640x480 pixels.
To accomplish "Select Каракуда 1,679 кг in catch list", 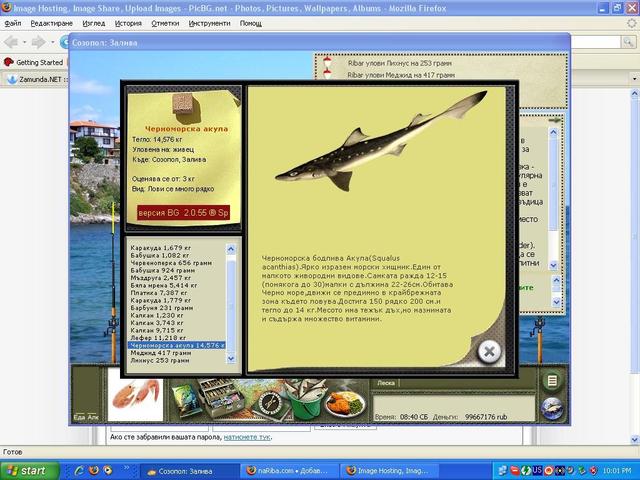I will click(161, 248).
